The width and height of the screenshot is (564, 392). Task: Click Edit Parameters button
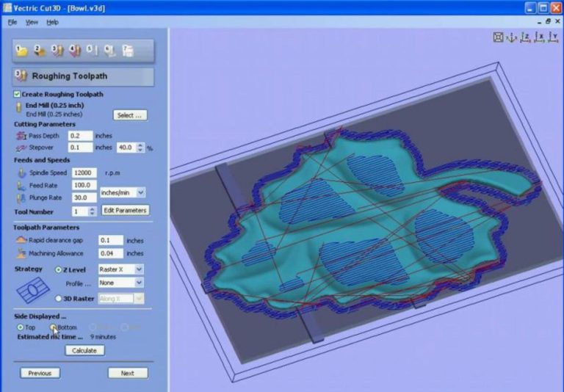(125, 211)
